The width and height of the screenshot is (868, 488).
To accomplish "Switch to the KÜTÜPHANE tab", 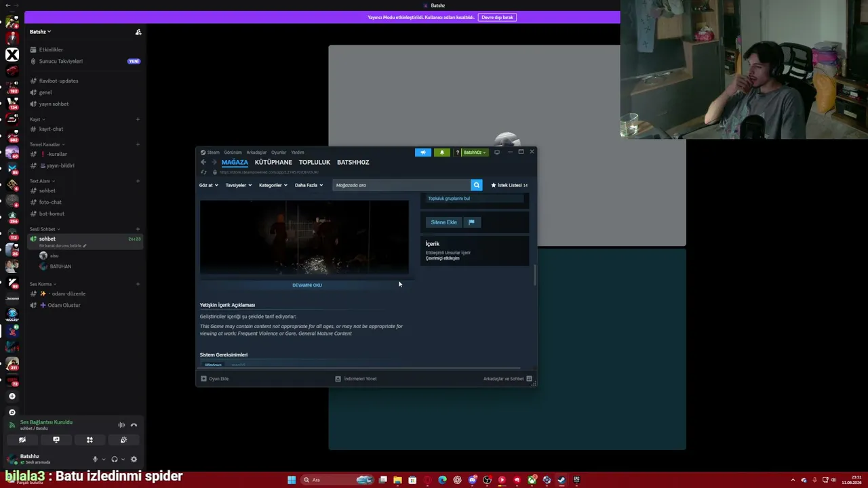I will click(273, 162).
